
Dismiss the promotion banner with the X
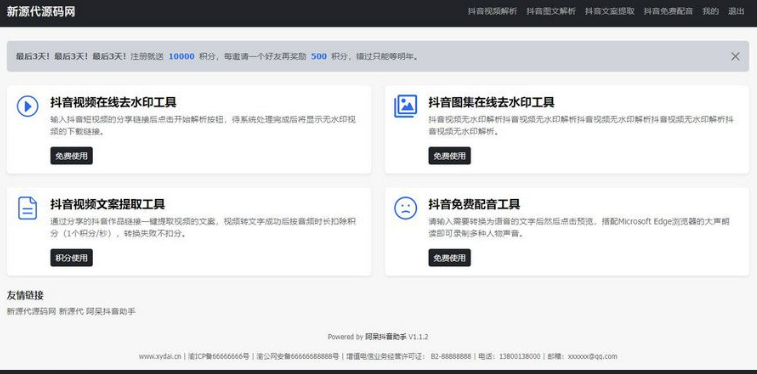click(735, 56)
